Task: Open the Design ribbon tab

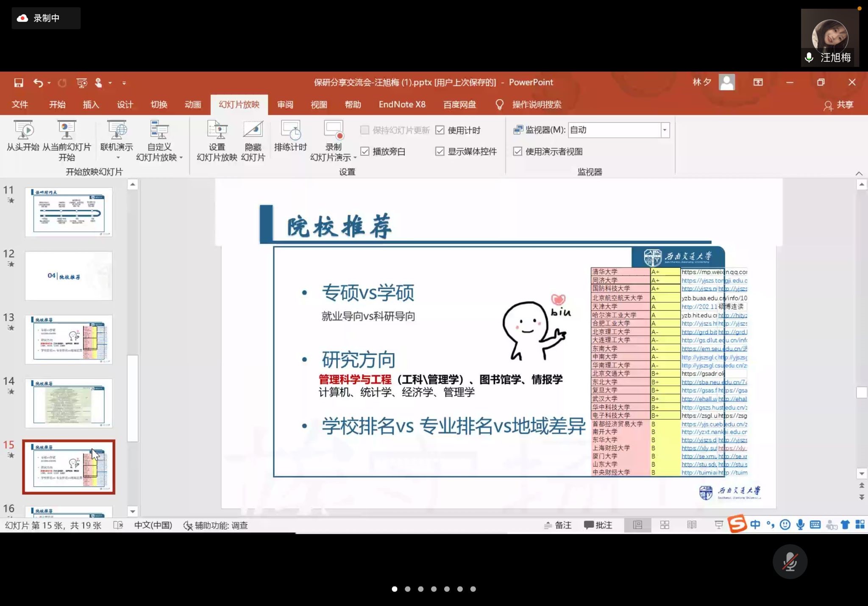Action: tap(125, 105)
